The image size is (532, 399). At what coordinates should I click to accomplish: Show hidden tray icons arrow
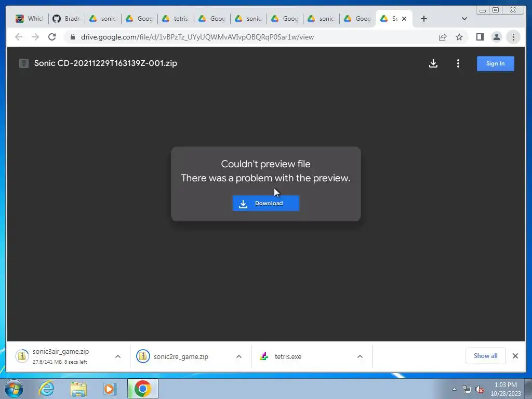(x=454, y=389)
